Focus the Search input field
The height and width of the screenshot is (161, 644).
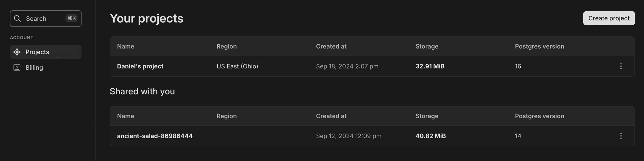(x=44, y=18)
